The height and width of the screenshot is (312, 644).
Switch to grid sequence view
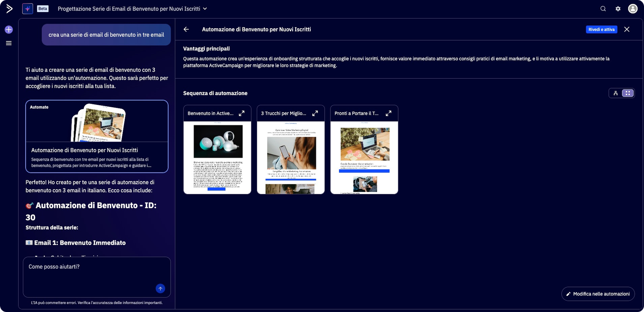[x=627, y=93]
